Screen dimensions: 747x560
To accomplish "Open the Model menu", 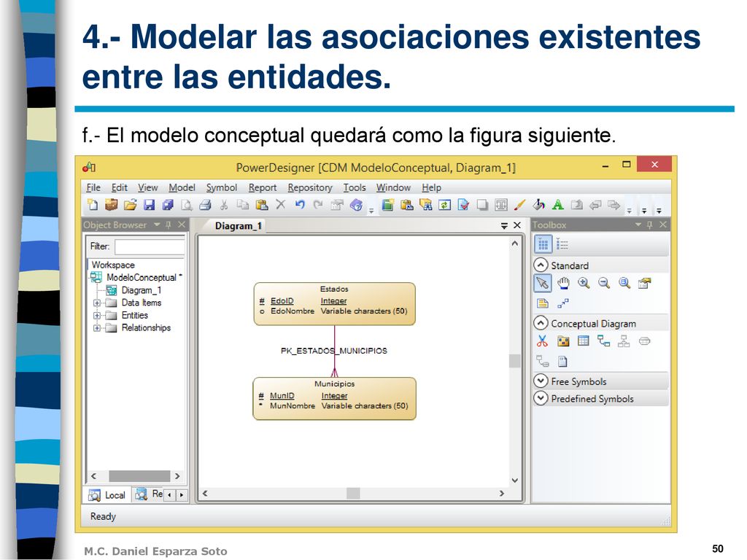I will [x=182, y=187].
